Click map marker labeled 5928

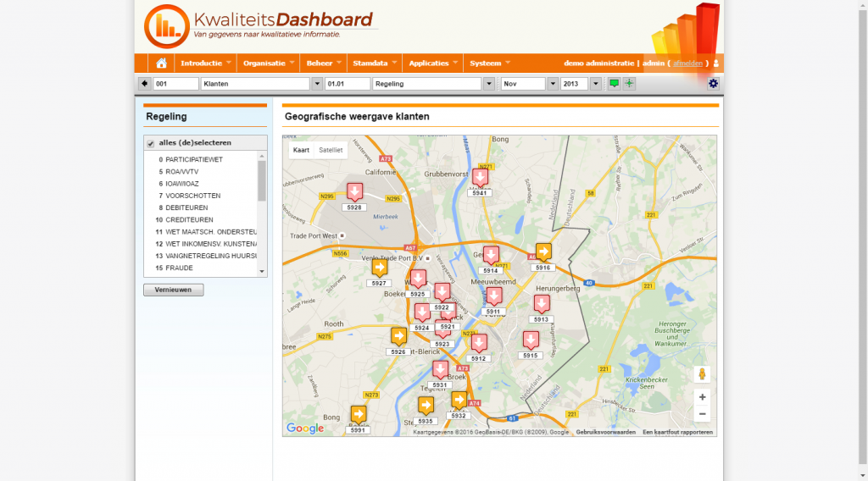tap(354, 191)
